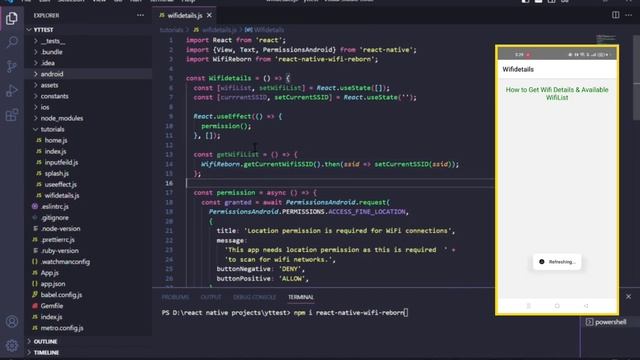Expand the node_modules folder
The width and height of the screenshot is (640, 360).
click(88, 118)
